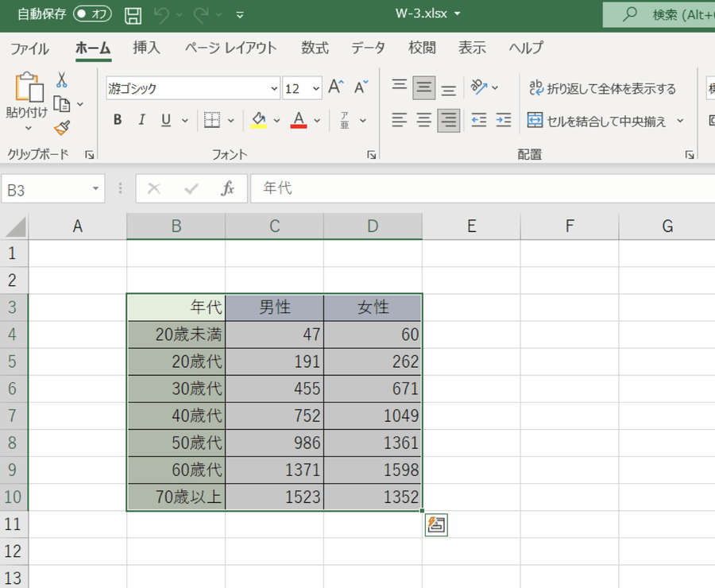Image resolution: width=715 pixels, height=588 pixels.
Task: Select cell containing 1598
Action: pyautogui.click(x=373, y=470)
